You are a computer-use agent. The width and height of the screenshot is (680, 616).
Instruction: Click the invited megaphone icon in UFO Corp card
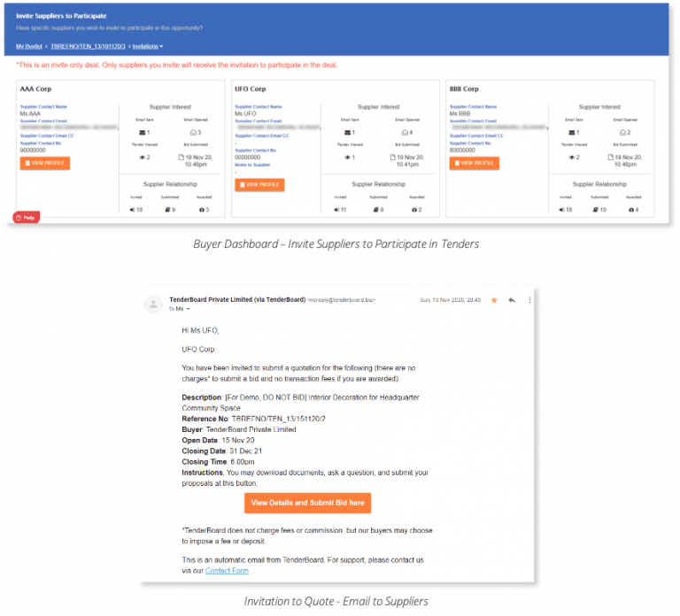pyautogui.click(x=336, y=210)
